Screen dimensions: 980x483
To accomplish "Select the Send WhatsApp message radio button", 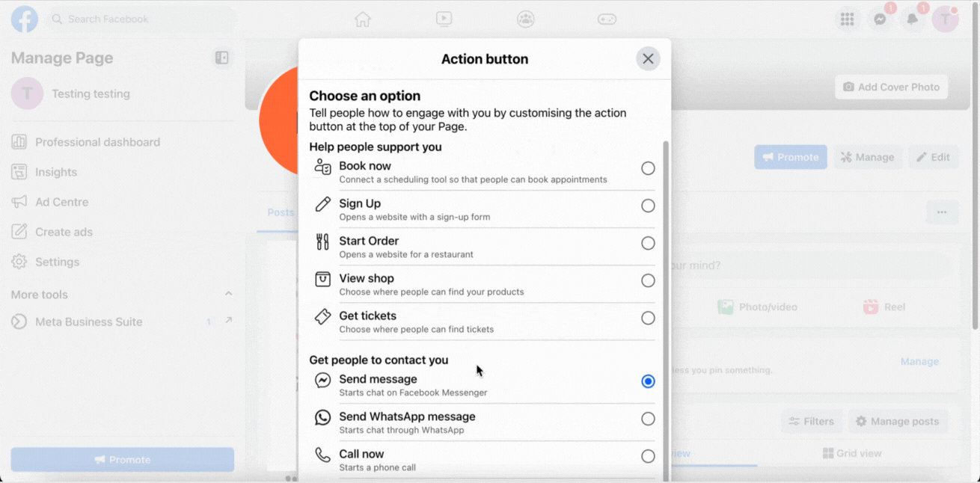I will [x=648, y=419].
